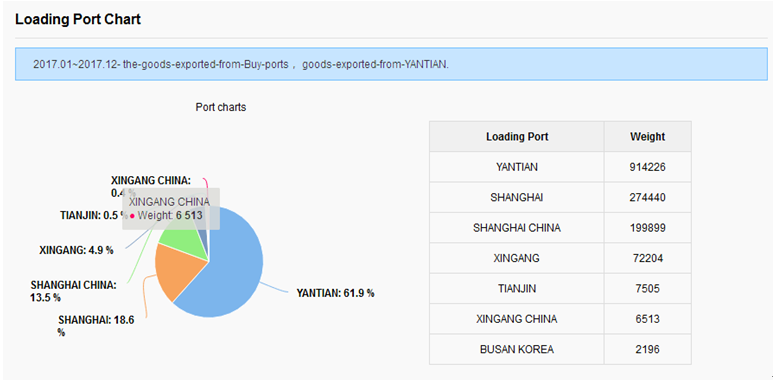This screenshot has width=773, height=386.
Task: Click the Weight column header
Action: pyautogui.click(x=647, y=137)
